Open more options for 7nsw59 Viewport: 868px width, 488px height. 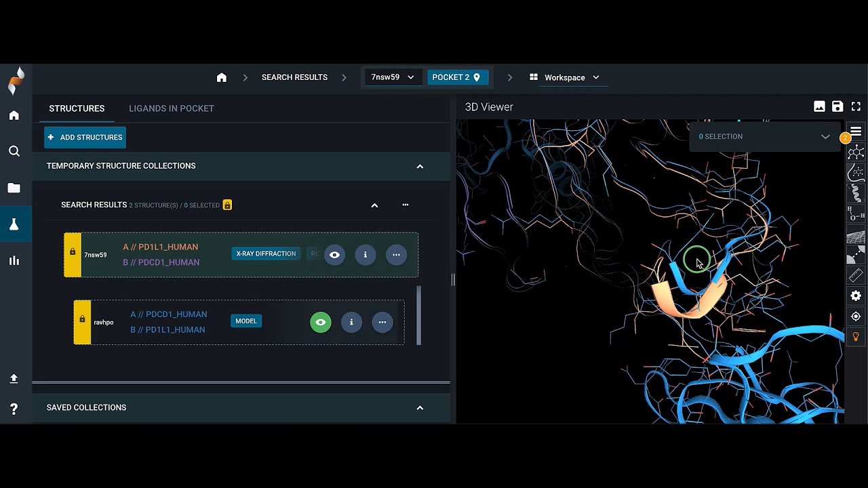(x=396, y=255)
